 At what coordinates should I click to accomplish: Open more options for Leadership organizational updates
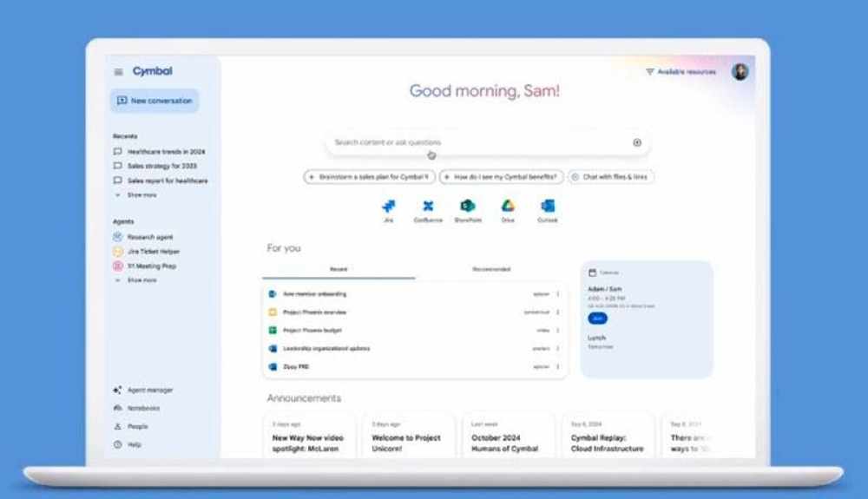[x=558, y=349]
